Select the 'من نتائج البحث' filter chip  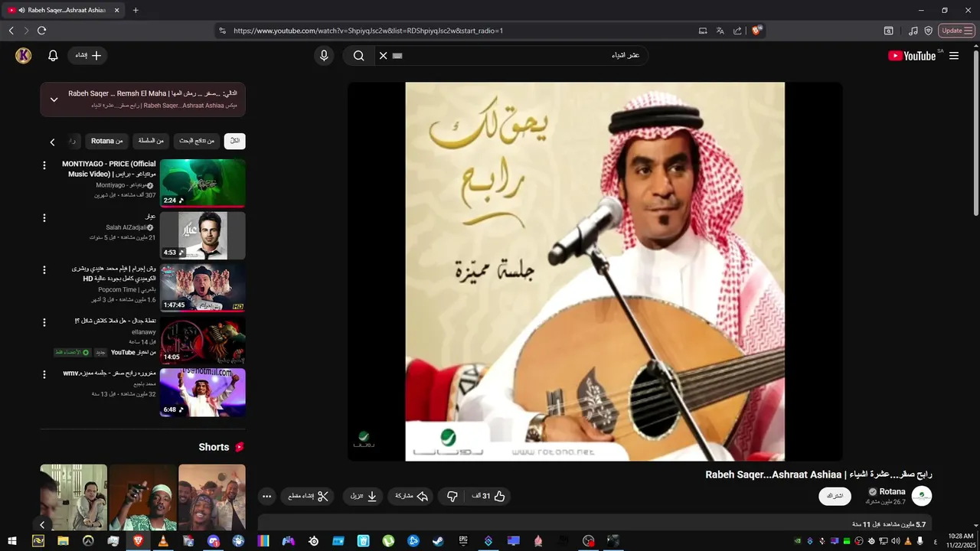197,141
